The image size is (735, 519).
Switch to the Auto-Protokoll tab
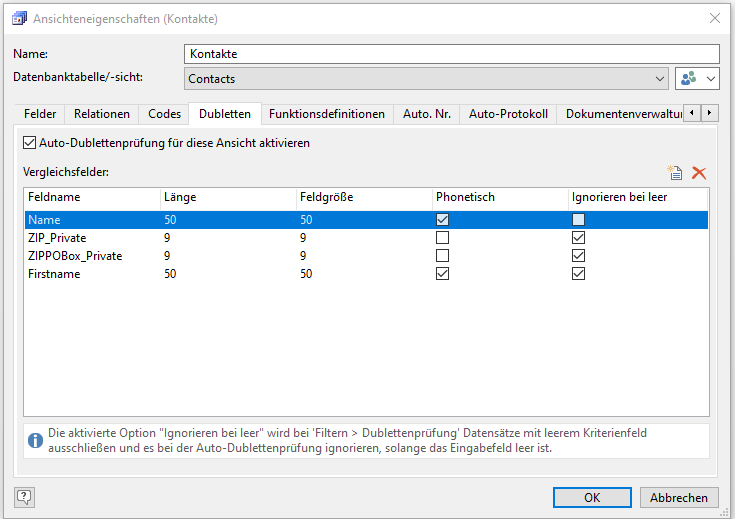(508, 114)
